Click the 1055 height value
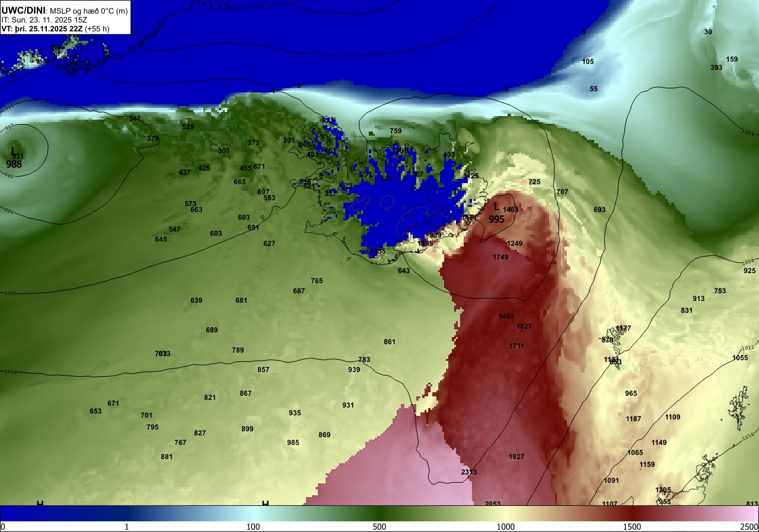 click(x=740, y=358)
